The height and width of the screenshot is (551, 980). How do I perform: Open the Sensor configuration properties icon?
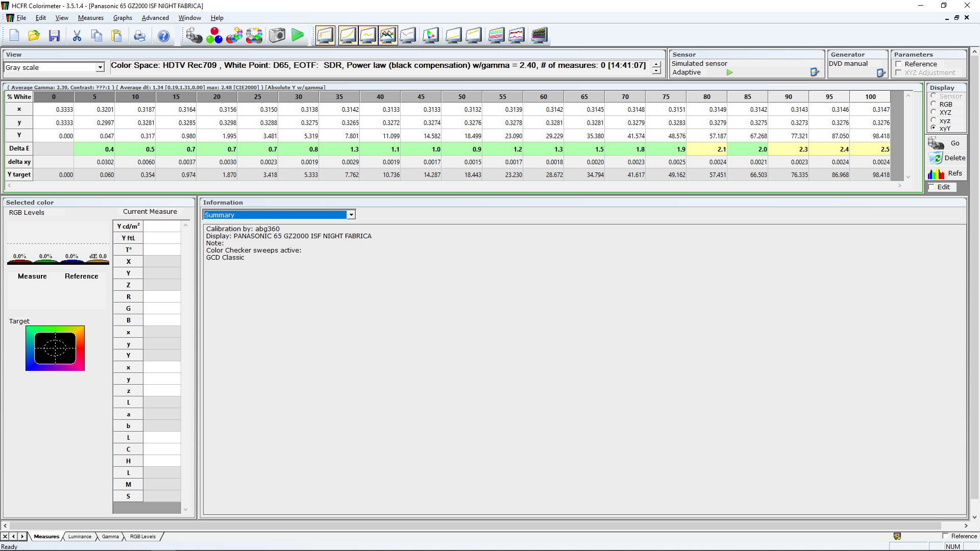click(x=815, y=72)
